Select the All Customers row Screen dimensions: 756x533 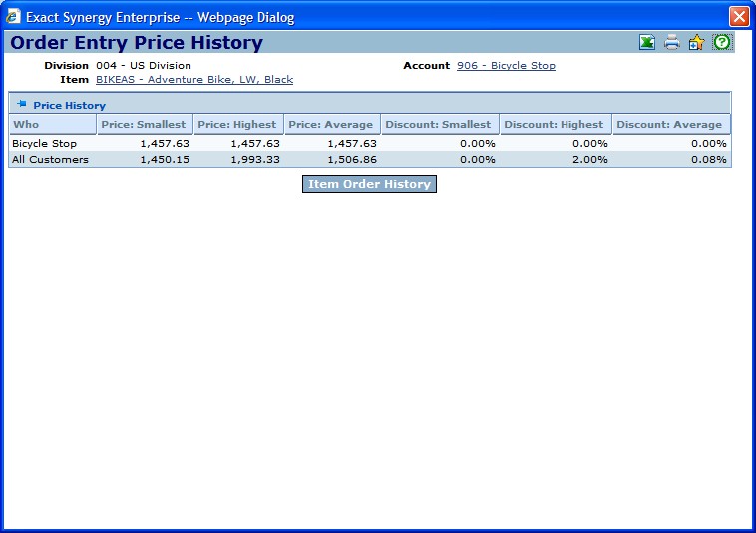50,160
